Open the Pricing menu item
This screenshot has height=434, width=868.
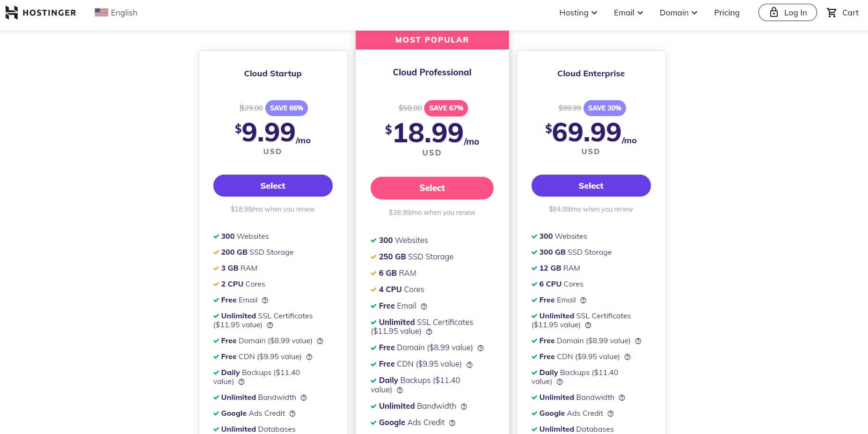[x=727, y=13]
